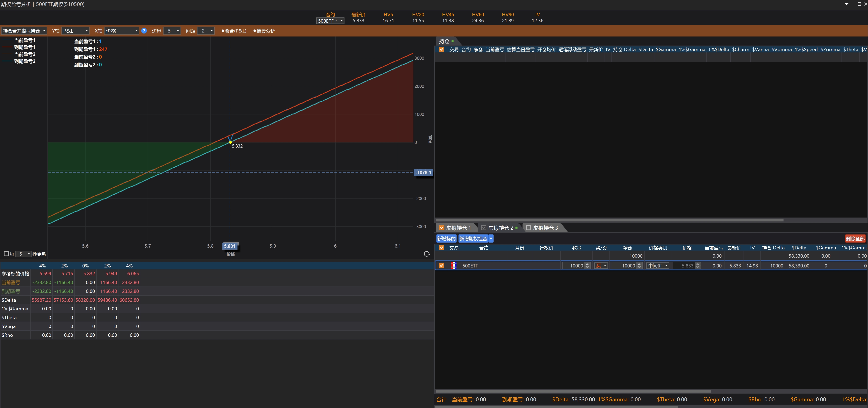Viewport: 868px width, 408px height.
Task: Select the 情景分析 scenario analysis option
Action: pos(264,31)
